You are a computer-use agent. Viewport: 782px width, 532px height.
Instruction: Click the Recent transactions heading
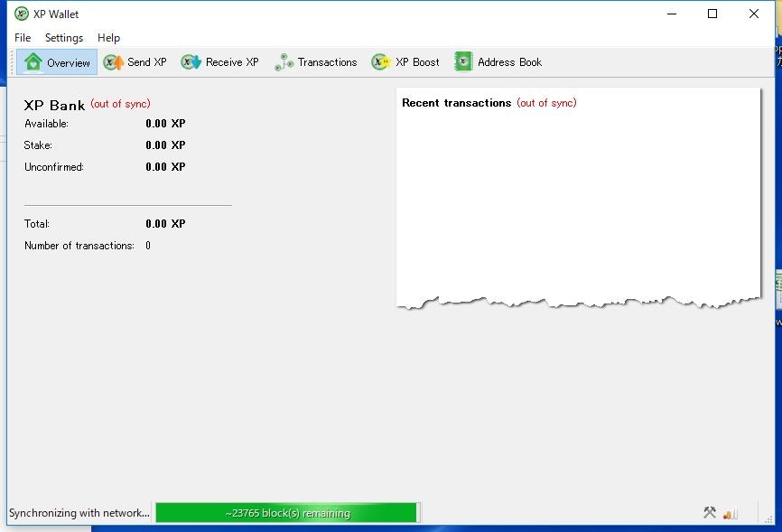tap(456, 103)
